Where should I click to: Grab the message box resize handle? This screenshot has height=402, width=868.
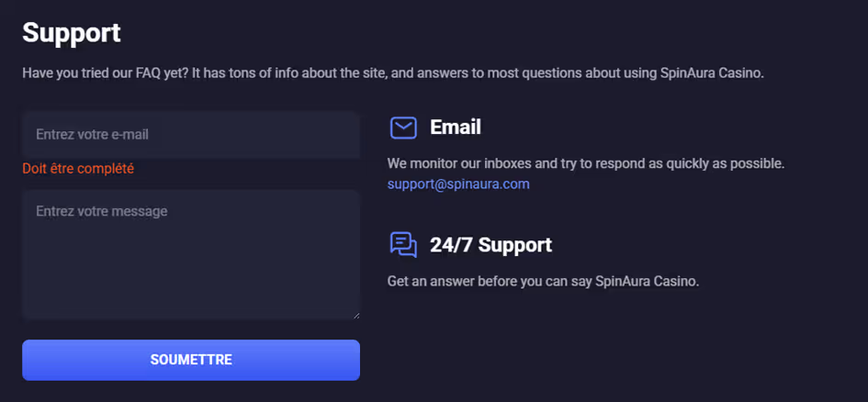pos(355,315)
